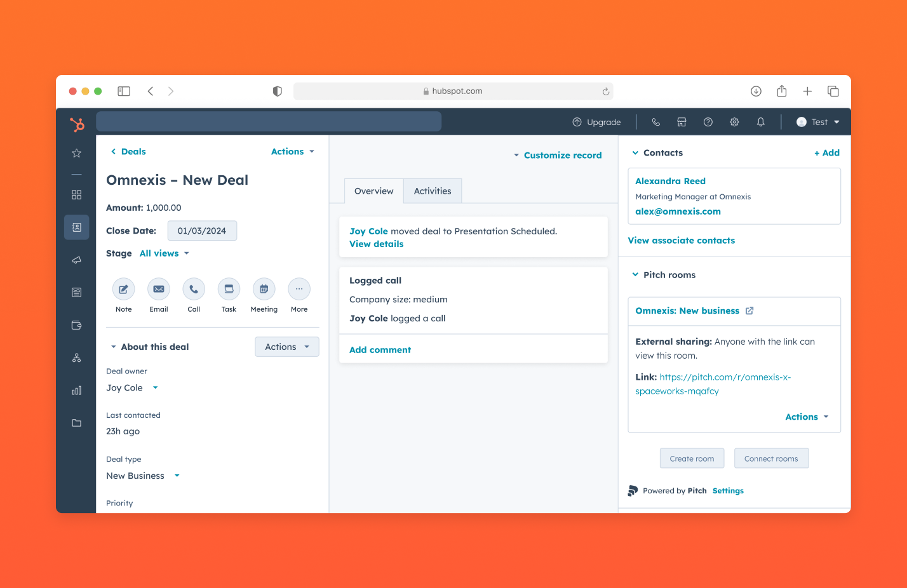This screenshot has height=588, width=907.
Task: Toggle the Safari sidebar
Action: tap(124, 91)
